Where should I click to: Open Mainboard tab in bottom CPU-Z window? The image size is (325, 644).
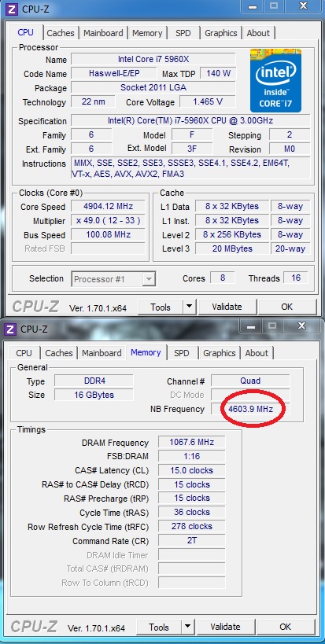(x=102, y=353)
